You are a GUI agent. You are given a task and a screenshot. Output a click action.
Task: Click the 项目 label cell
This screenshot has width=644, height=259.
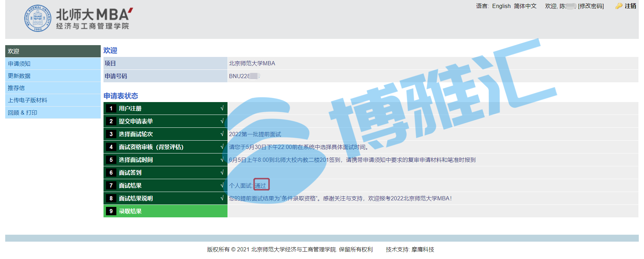coord(165,63)
